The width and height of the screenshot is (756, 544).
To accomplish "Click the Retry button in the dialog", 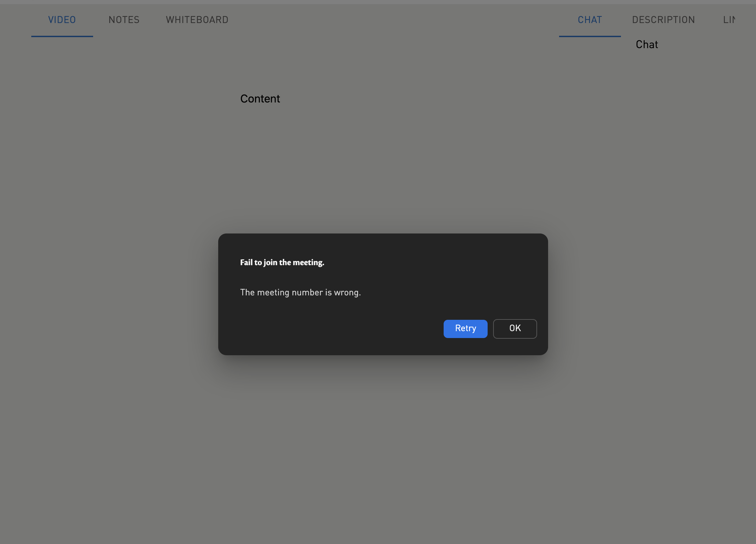I will (465, 329).
